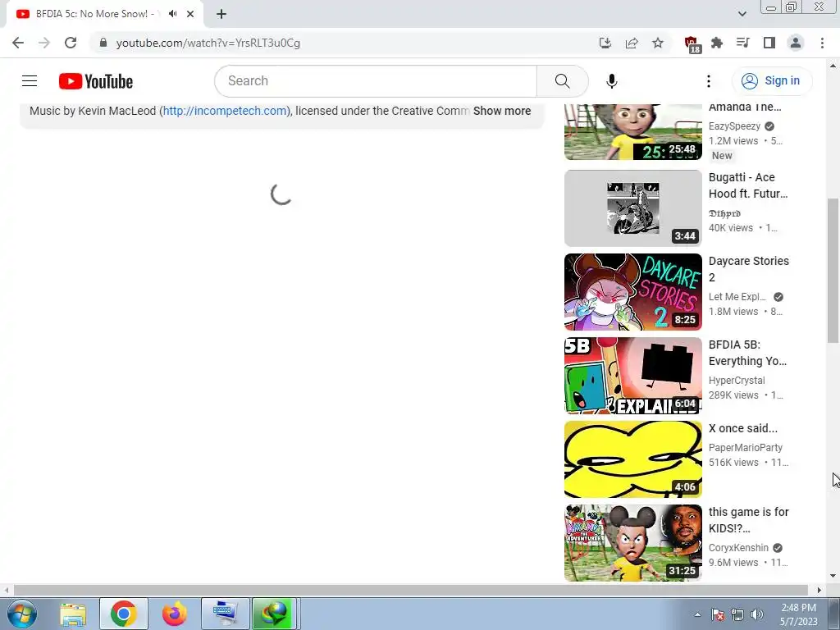
Task: Open BFDIA 5B Explained thumbnail
Action: 632,375
